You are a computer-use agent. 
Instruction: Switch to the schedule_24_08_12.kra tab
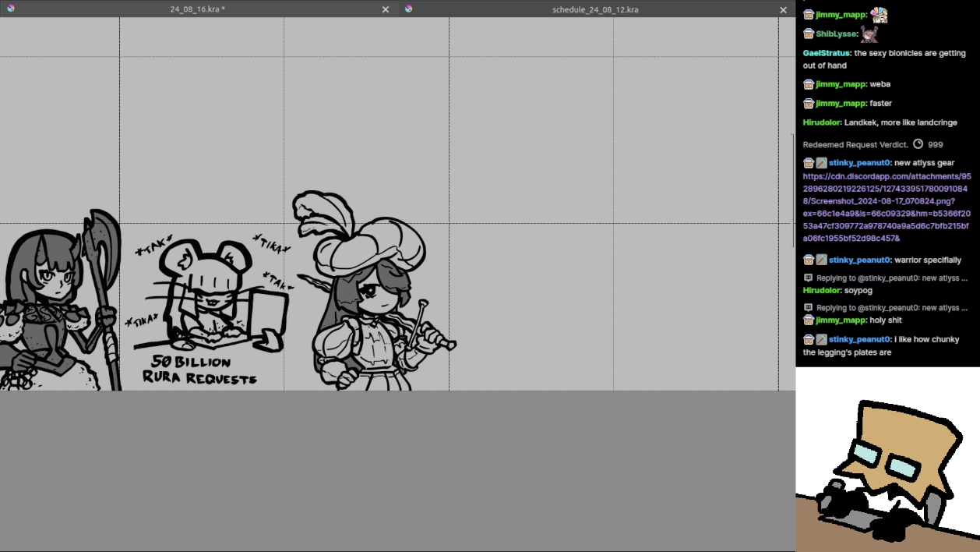click(595, 9)
